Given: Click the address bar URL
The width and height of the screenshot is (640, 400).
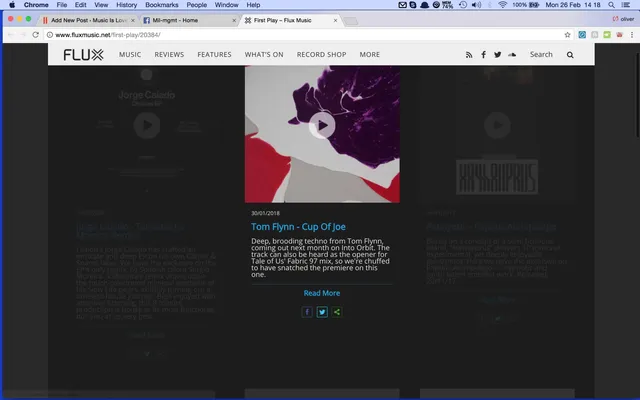Looking at the screenshot, I should [x=108, y=35].
